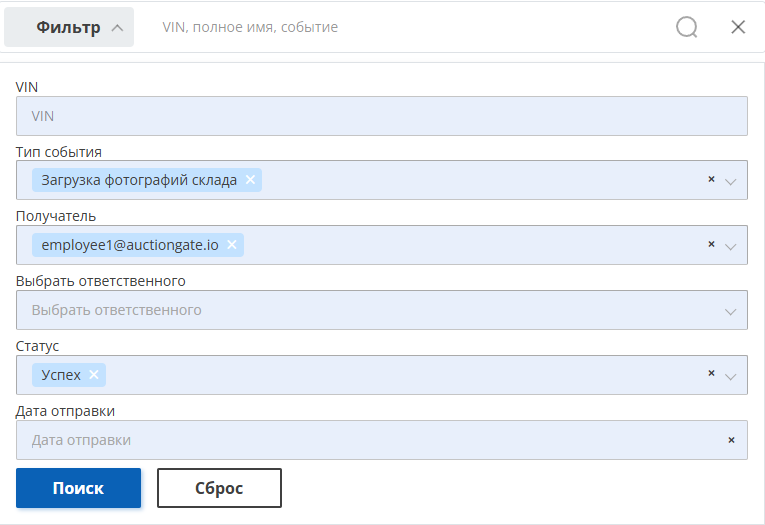Remove the Загрузка фотографий склада tag
This screenshot has width=765, height=525.
250,180
